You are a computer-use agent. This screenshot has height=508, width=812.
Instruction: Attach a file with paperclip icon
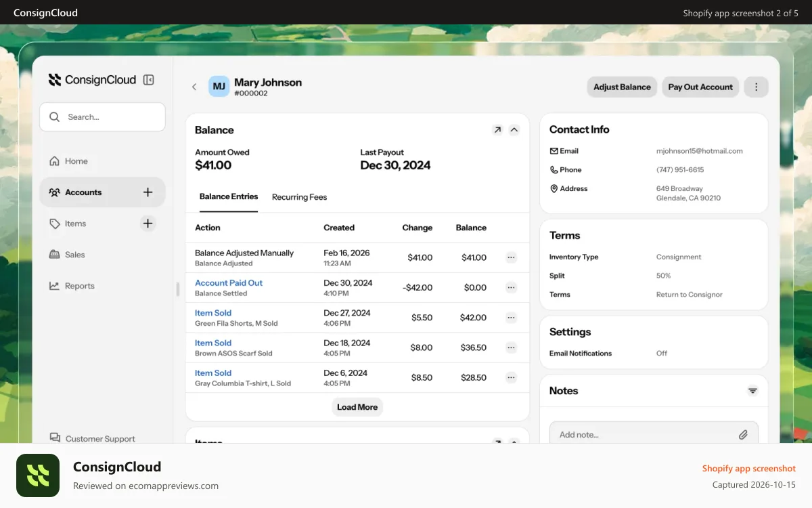click(743, 435)
